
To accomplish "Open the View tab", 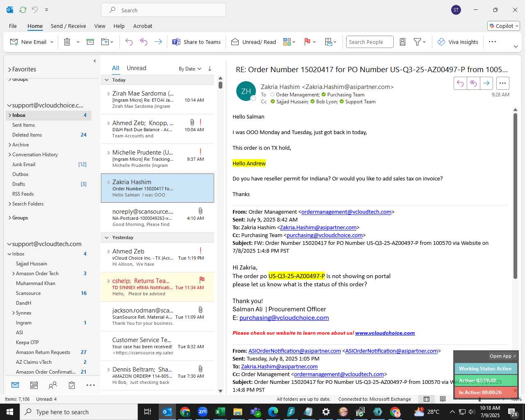I will 100,26.
